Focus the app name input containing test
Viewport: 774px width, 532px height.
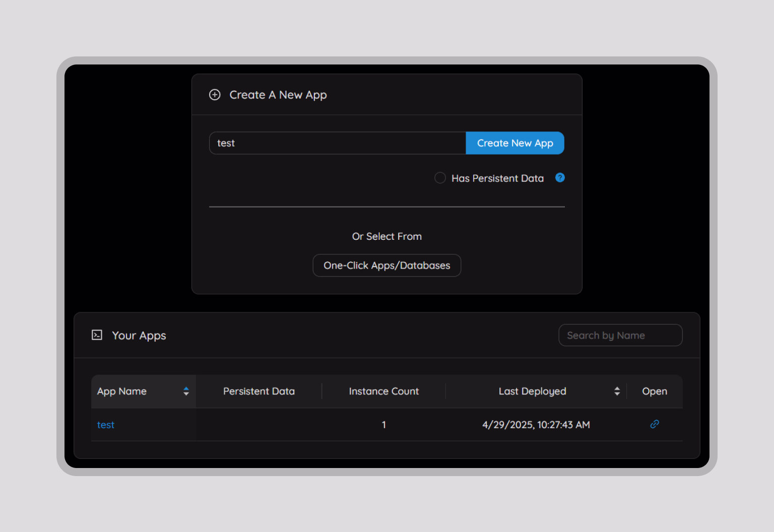(x=338, y=143)
